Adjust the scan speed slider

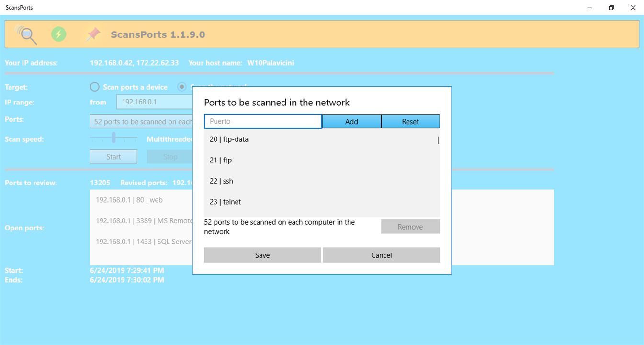click(x=113, y=138)
